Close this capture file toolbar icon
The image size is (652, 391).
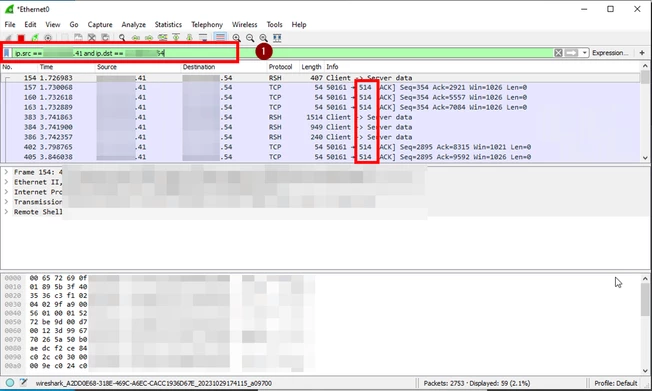coord(91,38)
